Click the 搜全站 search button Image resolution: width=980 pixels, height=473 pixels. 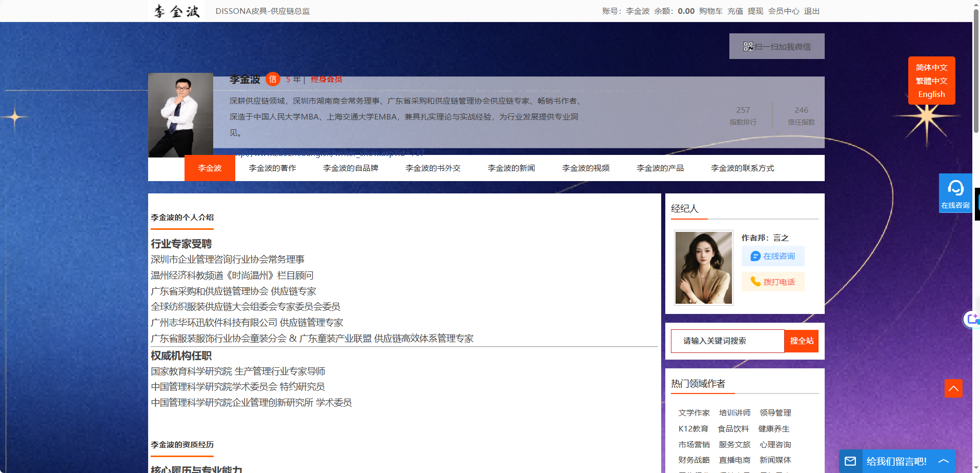click(x=802, y=341)
